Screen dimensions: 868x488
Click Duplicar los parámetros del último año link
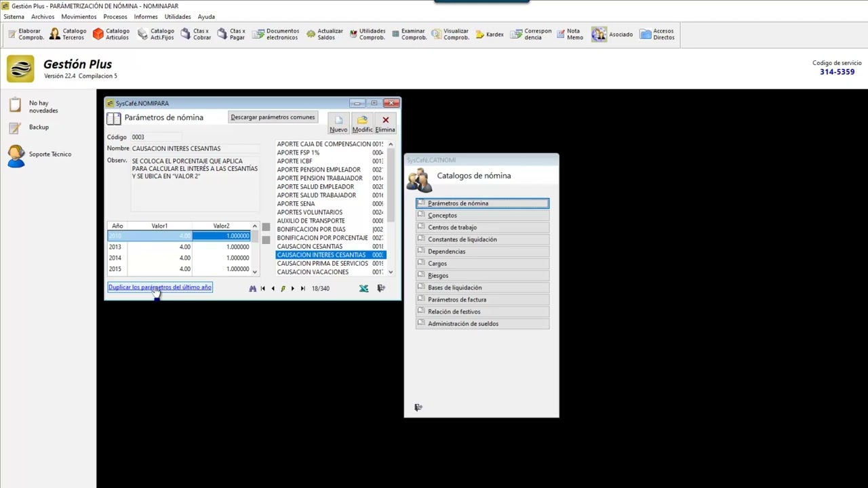pos(160,287)
